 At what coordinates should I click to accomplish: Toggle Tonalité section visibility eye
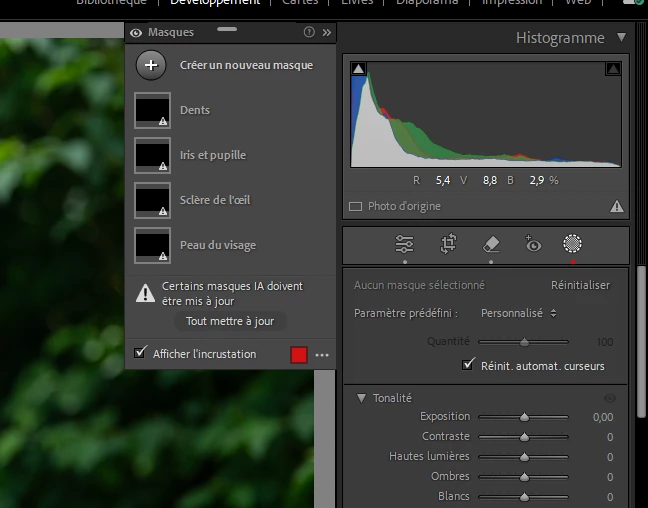click(610, 398)
